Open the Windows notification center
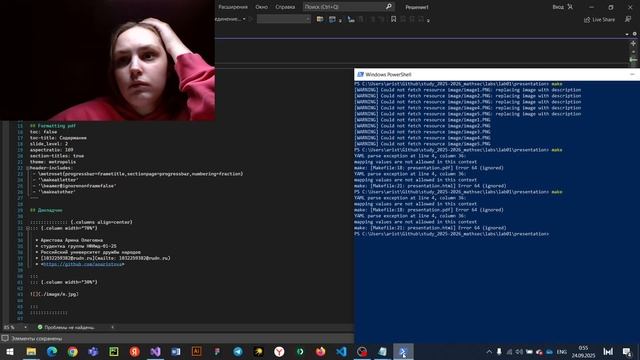 coord(627,351)
